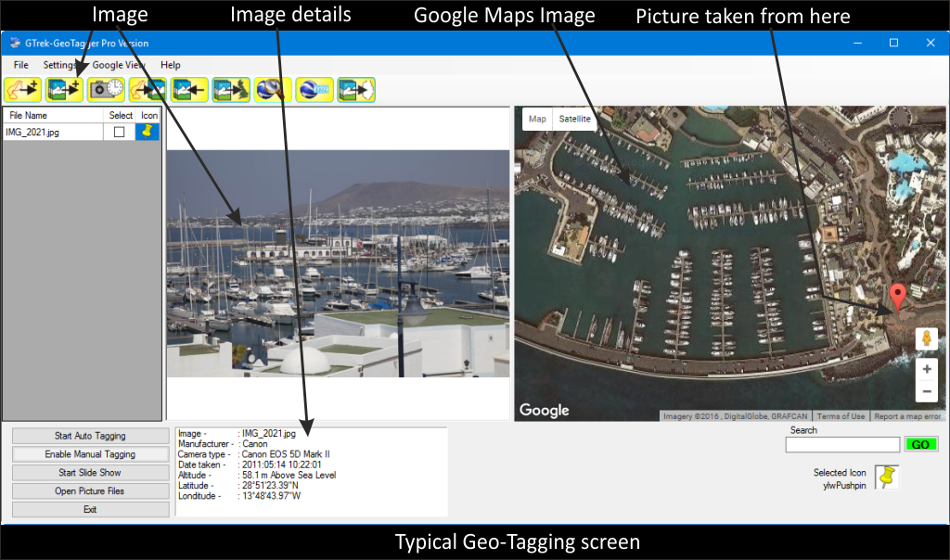This screenshot has height=560, width=950.
Task: Click the Start Auto Tagging button
Action: pyautogui.click(x=90, y=436)
